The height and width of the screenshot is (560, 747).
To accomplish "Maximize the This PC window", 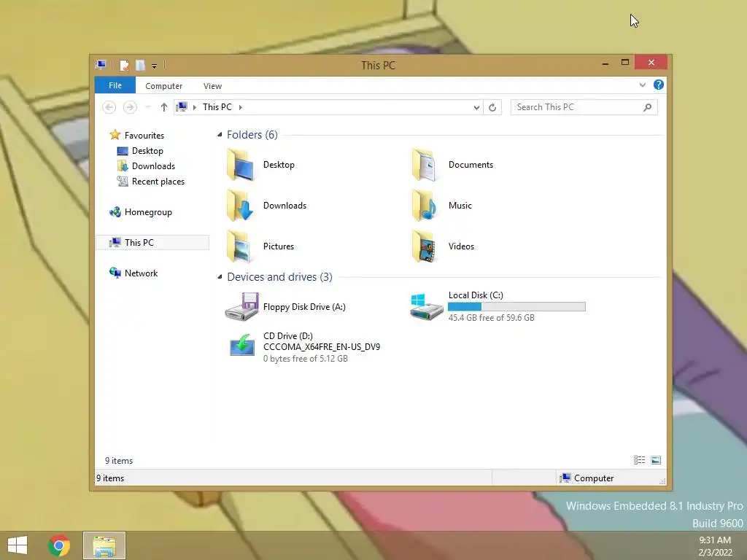I will [625, 63].
